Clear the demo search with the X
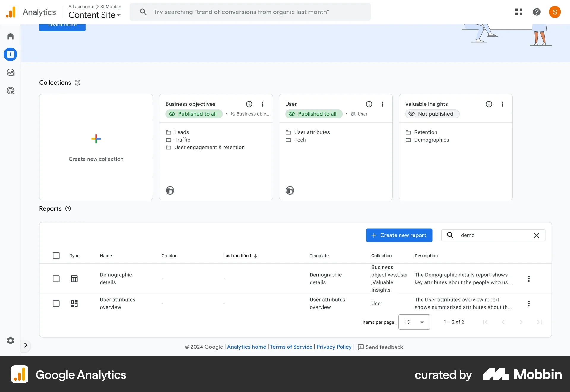The width and height of the screenshot is (570, 392). click(536, 235)
